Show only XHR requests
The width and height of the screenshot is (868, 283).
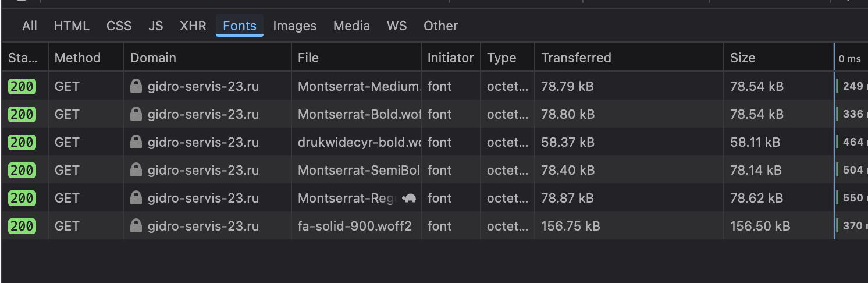tap(193, 26)
